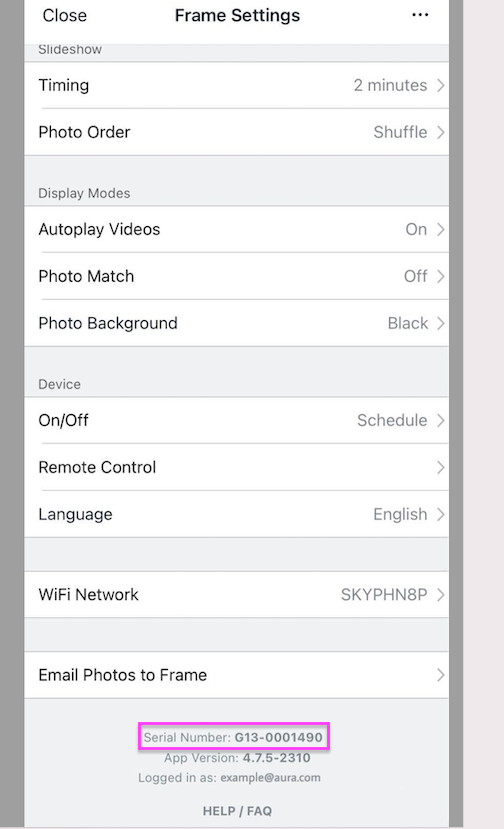The image size is (504, 829).
Task: Tap the highlighted Serial Number text
Action: tap(233, 737)
